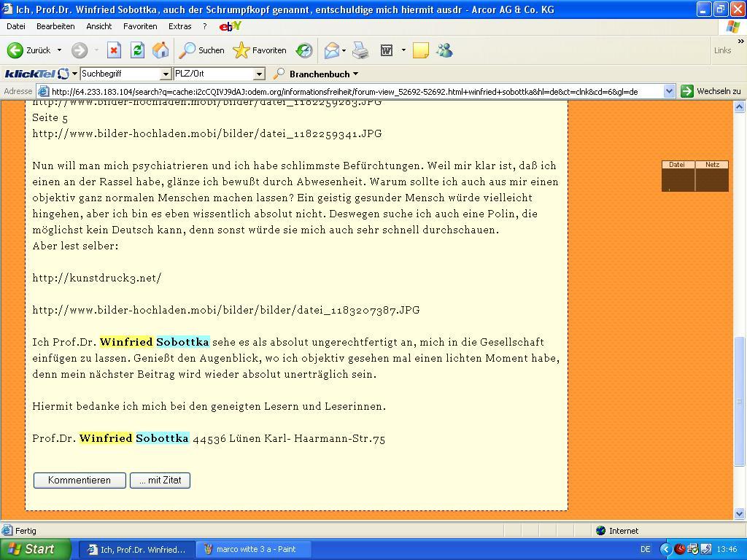Click the klickTel logo
This screenshot has height=560, width=747.
[x=36, y=74]
